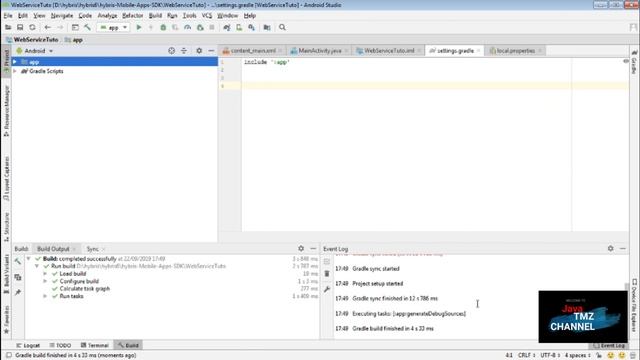The height and width of the screenshot is (360, 640).
Task: Toggle the read-only lock icon in status bar
Action: pyautogui.click(x=599, y=356)
